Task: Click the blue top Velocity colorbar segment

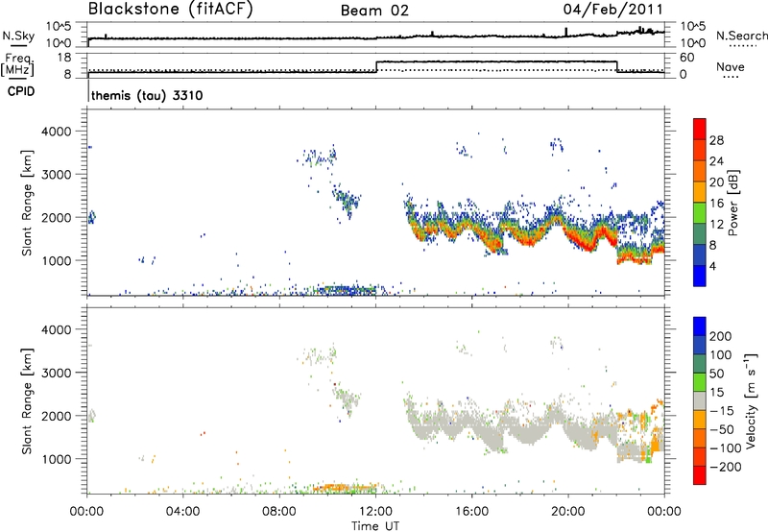Action: click(x=700, y=326)
